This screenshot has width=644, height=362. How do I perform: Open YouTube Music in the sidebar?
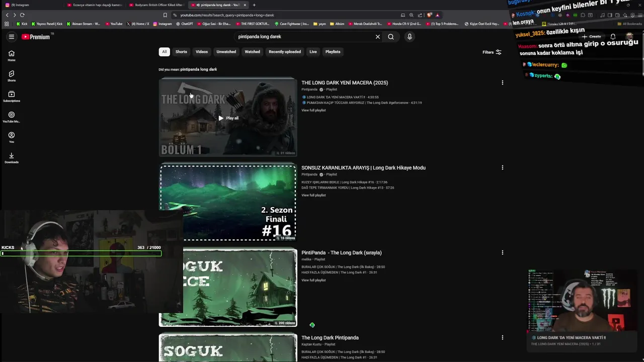[11, 117]
